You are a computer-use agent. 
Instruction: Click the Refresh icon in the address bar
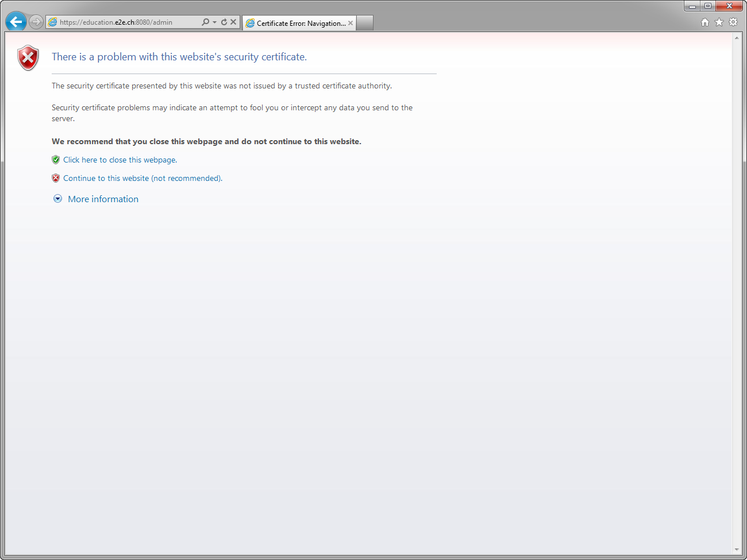tap(223, 22)
